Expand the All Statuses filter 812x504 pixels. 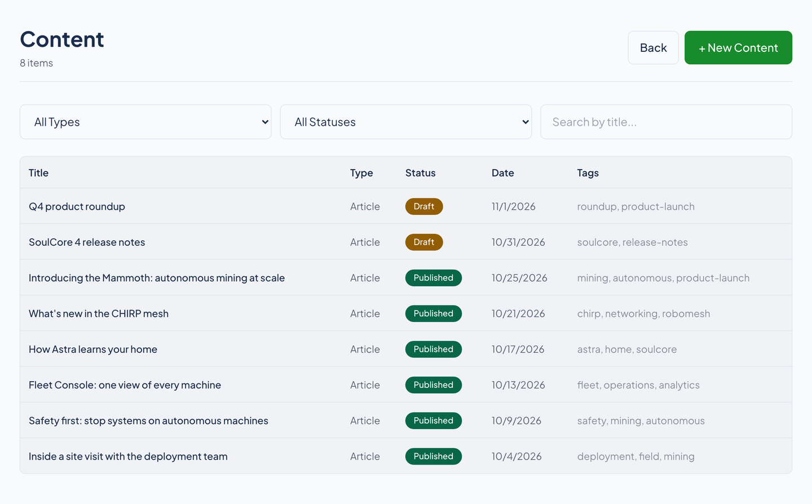coord(406,122)
